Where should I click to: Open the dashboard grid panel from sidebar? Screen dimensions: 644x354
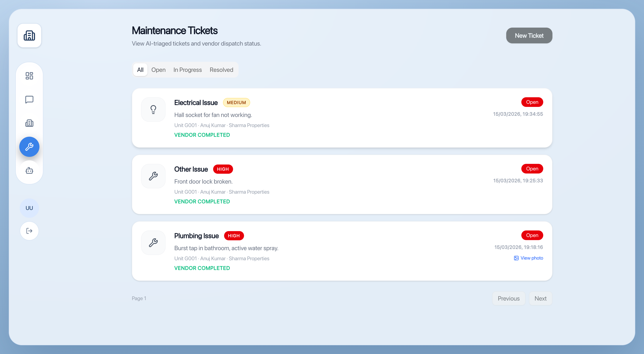[29, 76]
